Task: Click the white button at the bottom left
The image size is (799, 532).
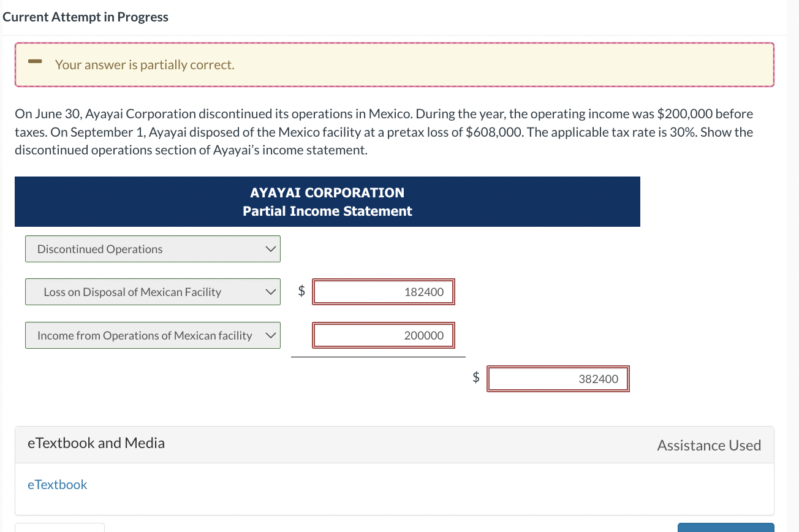Action: (x=59, y=528)
